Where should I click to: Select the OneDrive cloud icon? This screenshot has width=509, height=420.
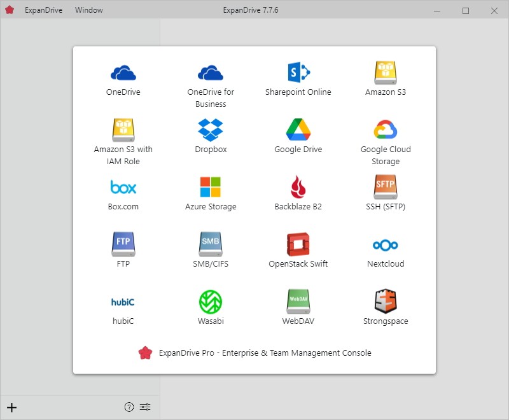(123, 73)
